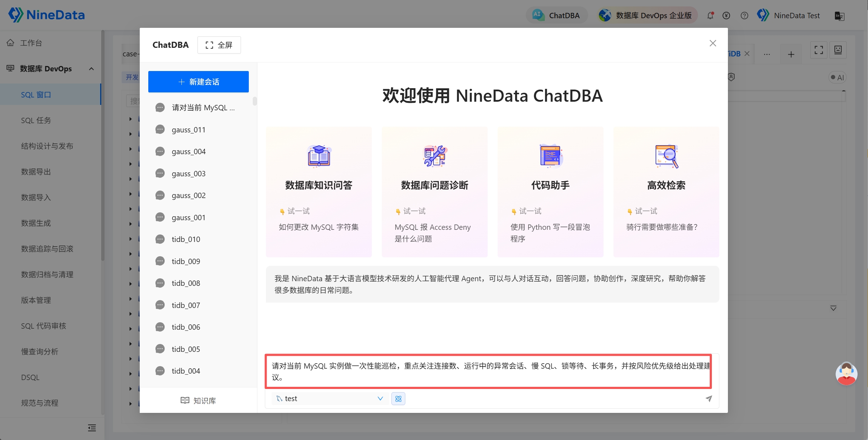Switch ChatDBA to 全屏 fullscreen

coord(219,45)
